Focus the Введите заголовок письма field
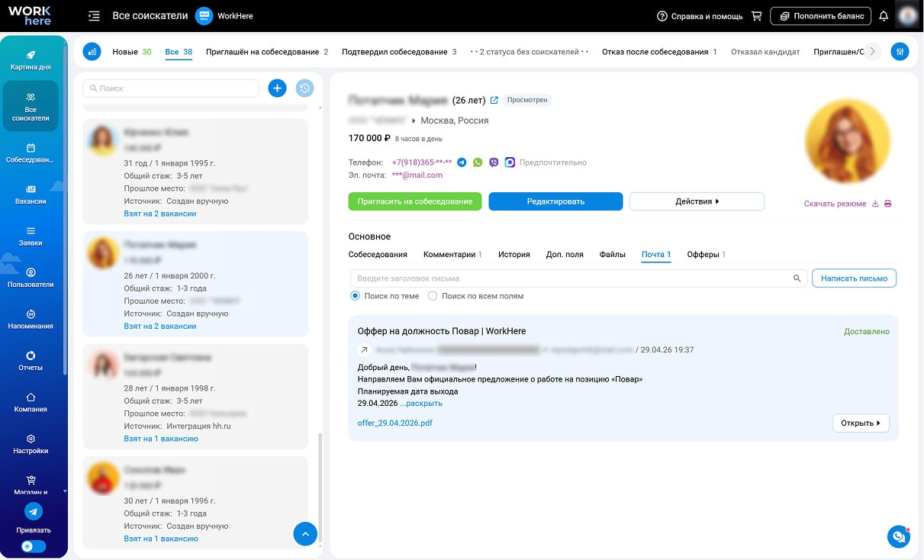924x560 pixels. click(x=578, y=278)
